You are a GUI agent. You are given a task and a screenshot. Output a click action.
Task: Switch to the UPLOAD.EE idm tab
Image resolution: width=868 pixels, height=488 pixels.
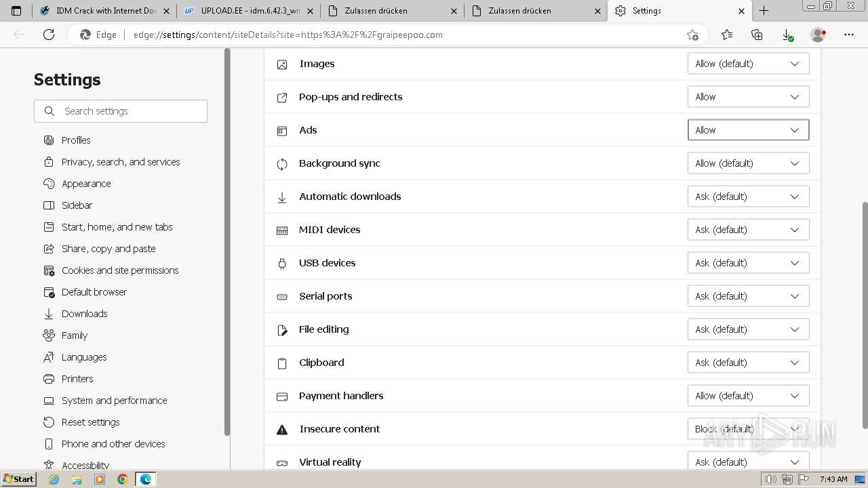coord(249,11)
